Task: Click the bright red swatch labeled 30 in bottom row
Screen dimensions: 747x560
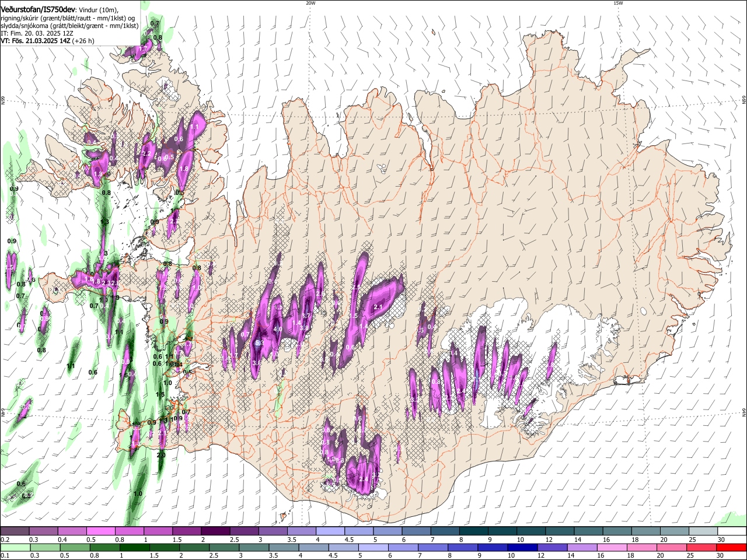Action: click(x=732, y=547)
